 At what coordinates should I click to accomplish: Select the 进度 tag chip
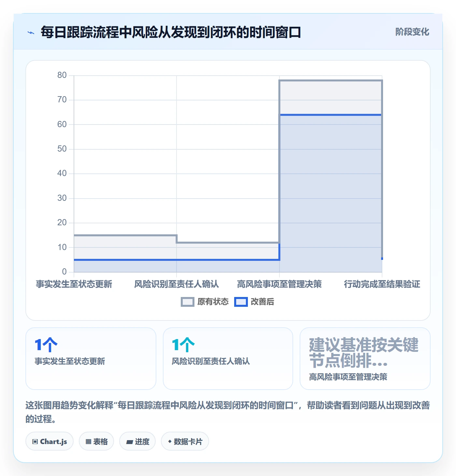(137, 441)
